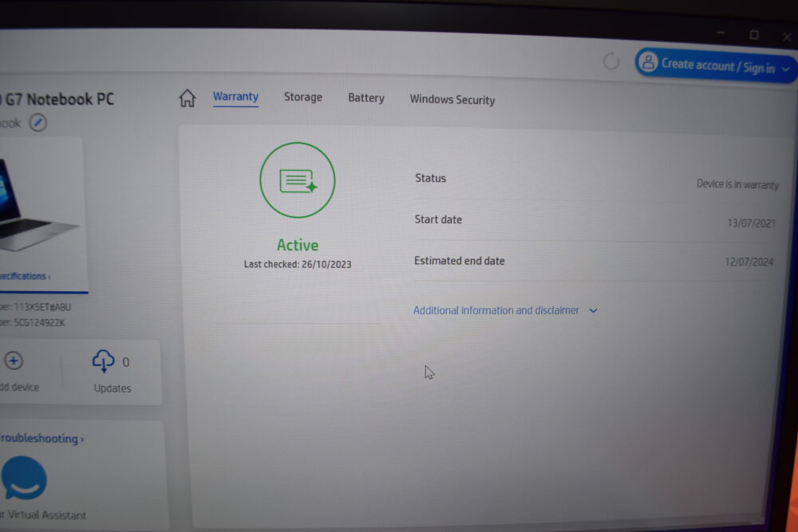Click start date value 13/07/2021
Image resolution: width=798 pixels, height=532 pixels.
[x=751, y=223]
